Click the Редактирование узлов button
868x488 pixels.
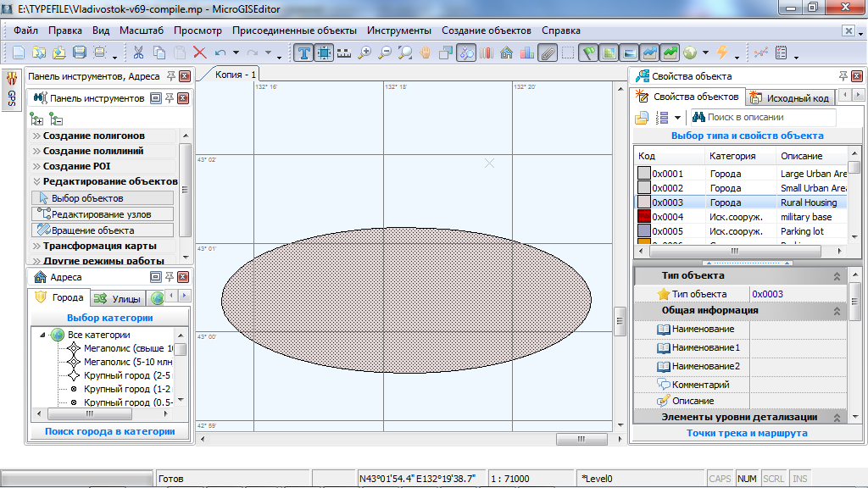[102, 214]
